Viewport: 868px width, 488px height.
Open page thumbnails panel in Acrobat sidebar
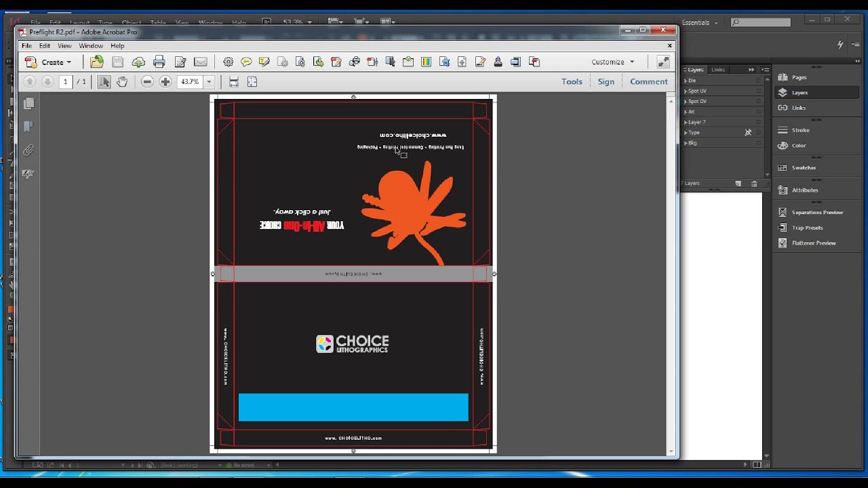28,103
